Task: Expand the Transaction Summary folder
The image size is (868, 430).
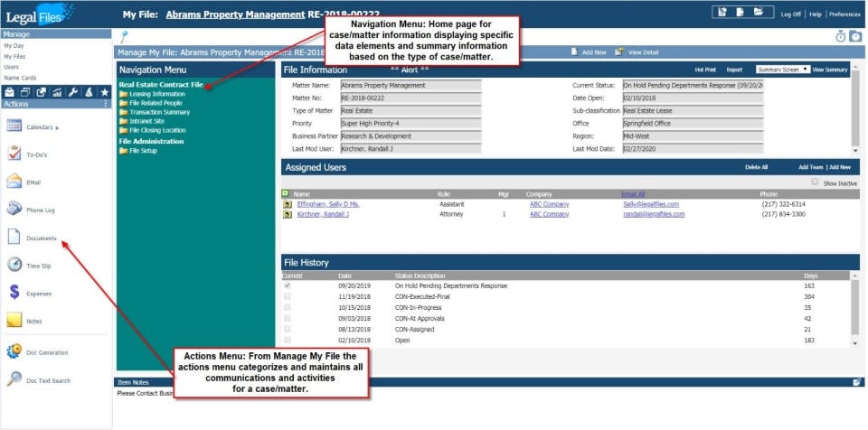Action: point(155,112)
